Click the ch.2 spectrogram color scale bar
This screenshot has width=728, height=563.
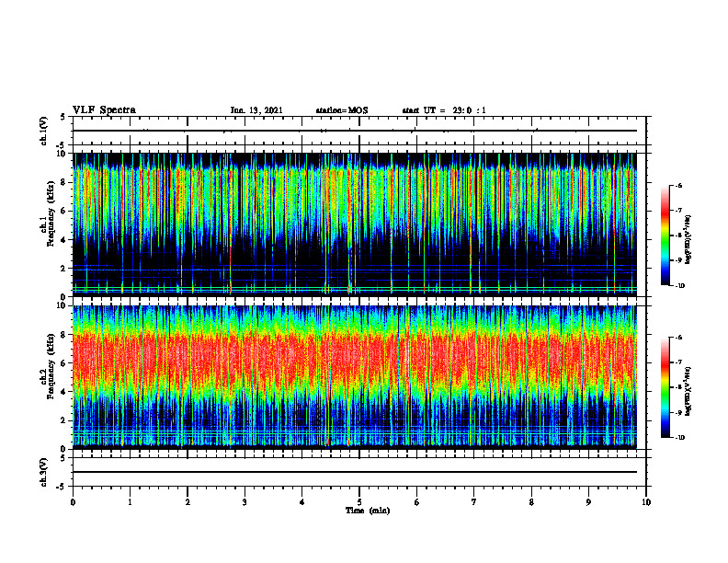click(665, 387)
